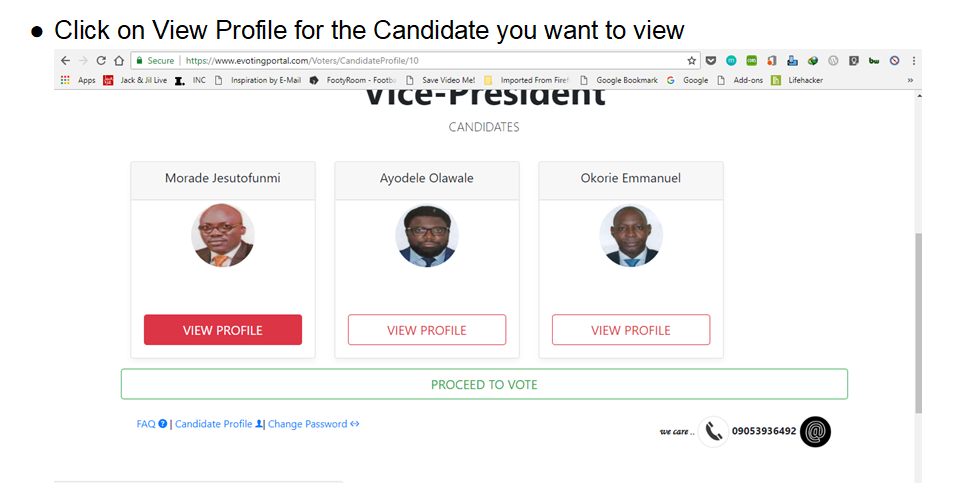Open the Add-ons bookmark folder
Screen dimensions: 970x483
pyautogui.click(x=741, y=80)
